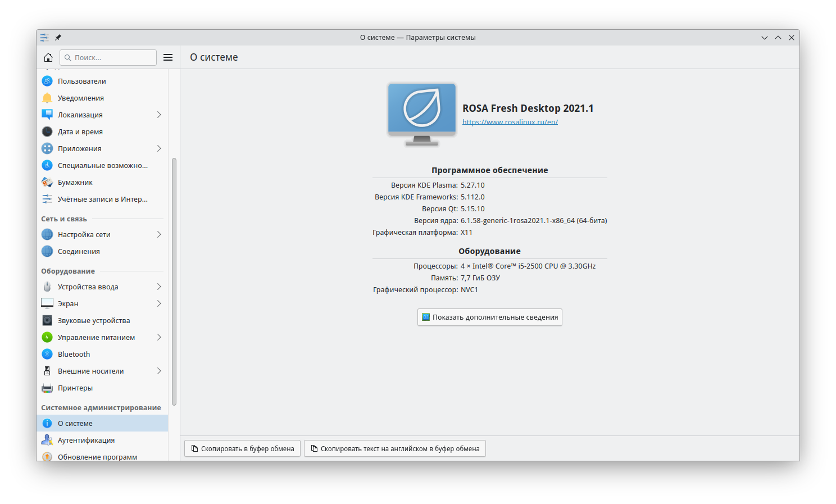836x504 pixels.
Task: Click Скопировать в буфер обмена button
Action: (243, 448)
